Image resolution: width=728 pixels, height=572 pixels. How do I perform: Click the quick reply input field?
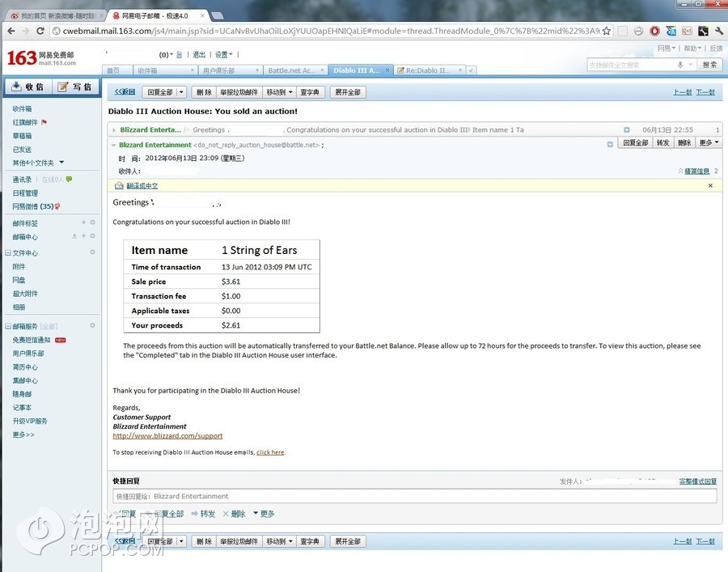pos(414,496)
